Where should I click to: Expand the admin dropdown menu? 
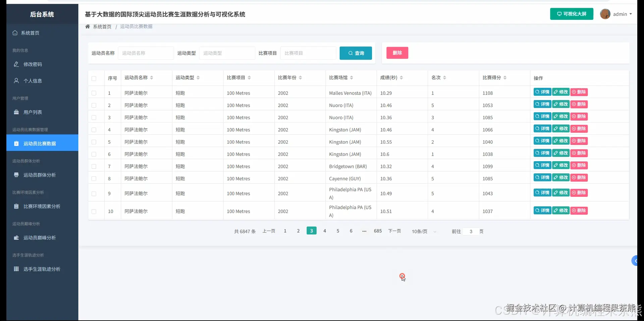pyautogui.click(x=623, y=14)
